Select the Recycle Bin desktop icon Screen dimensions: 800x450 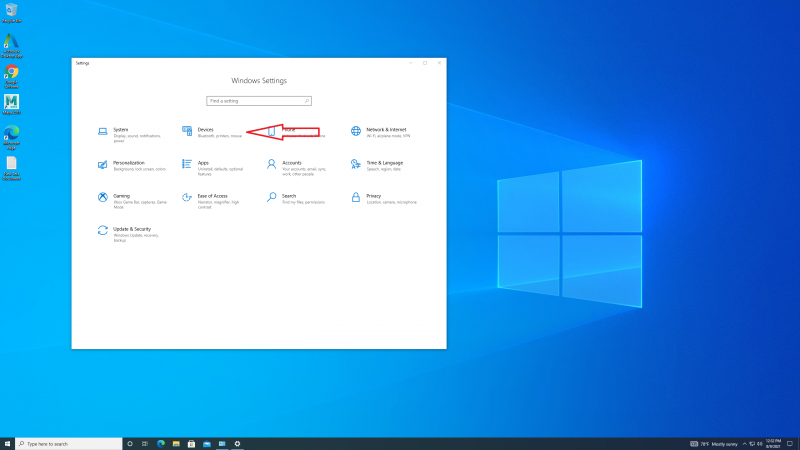point(11,13)
